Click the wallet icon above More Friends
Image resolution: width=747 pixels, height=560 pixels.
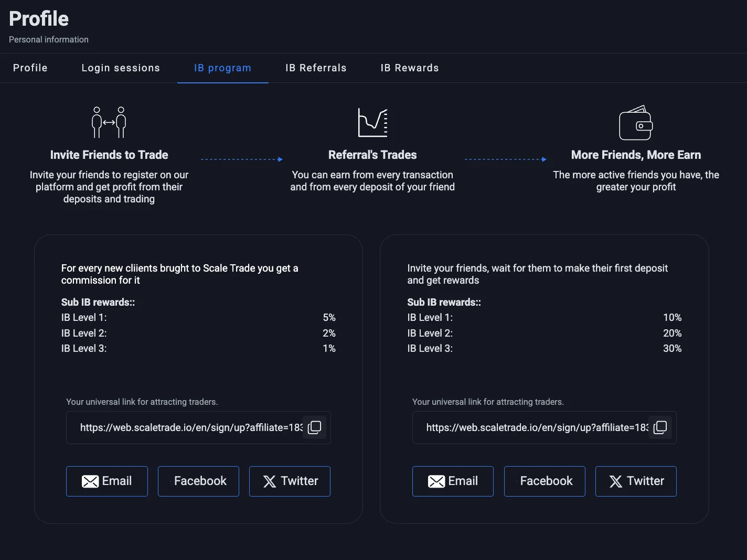(636, 123)
